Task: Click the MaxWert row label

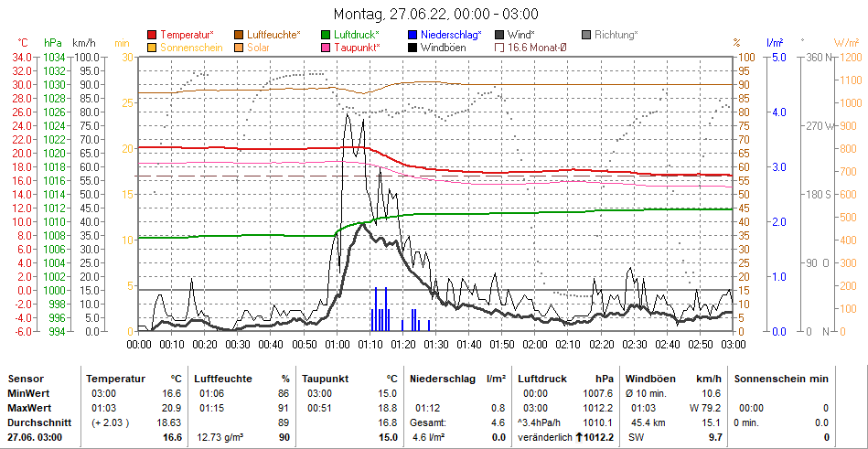Action: (x=30, y=408)
